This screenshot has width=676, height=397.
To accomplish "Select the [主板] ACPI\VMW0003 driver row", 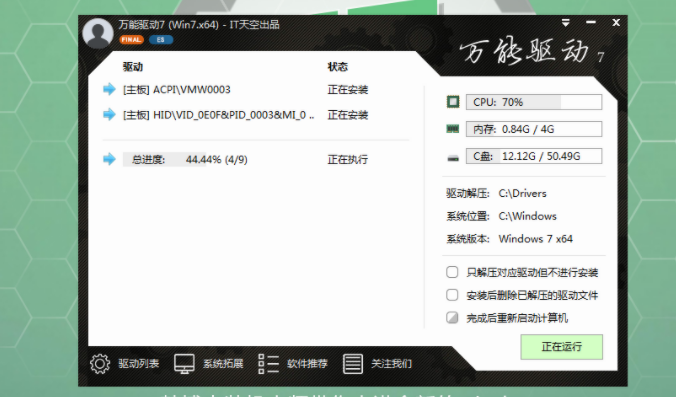I will (x=177, y=90).
